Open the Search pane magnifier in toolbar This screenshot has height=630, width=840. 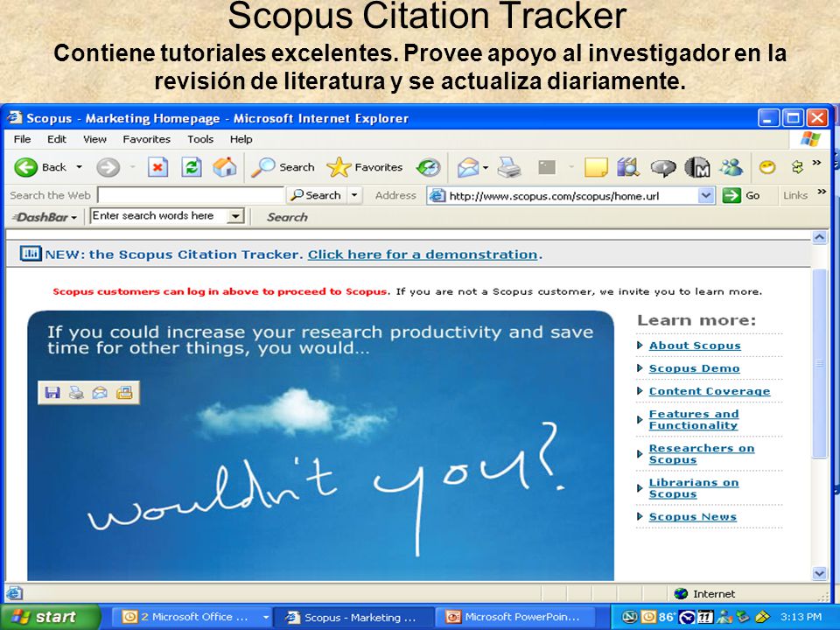(x=263, y=167)
